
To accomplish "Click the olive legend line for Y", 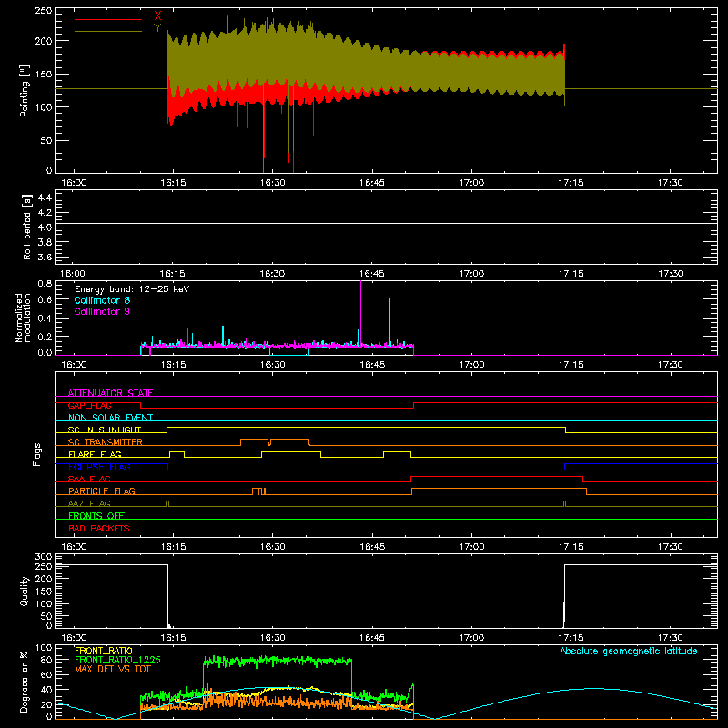I will coord(108,31).
